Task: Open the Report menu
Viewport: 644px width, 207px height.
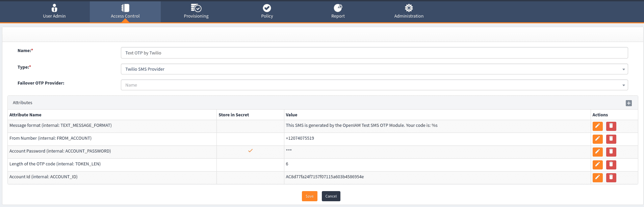Action: (x=338, y=11)
